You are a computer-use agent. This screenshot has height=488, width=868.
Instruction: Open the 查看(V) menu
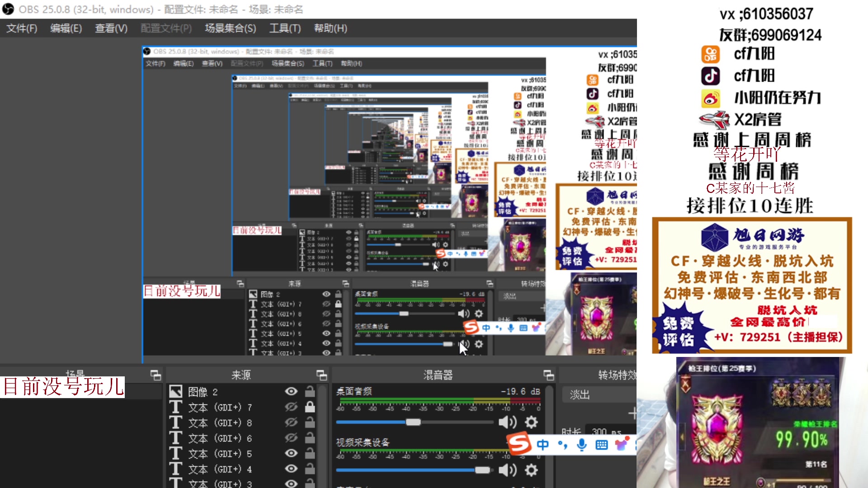click(x=111, y=28)
